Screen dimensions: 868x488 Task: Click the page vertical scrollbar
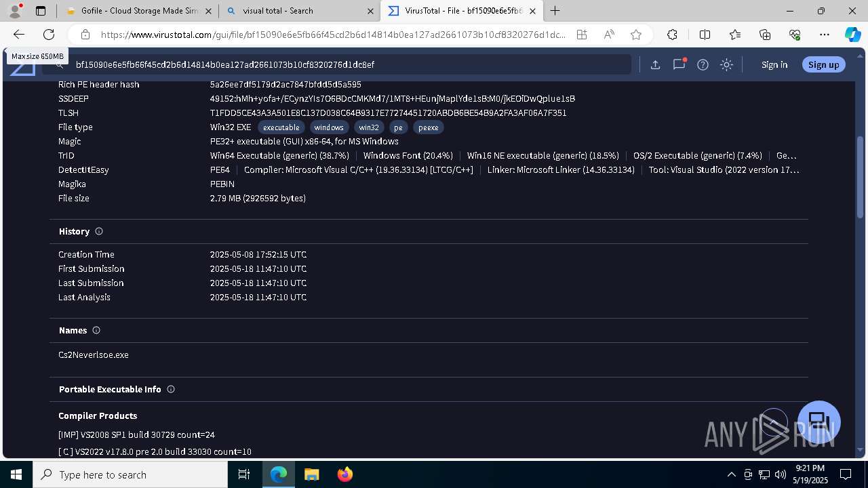[x=861, y=178]
